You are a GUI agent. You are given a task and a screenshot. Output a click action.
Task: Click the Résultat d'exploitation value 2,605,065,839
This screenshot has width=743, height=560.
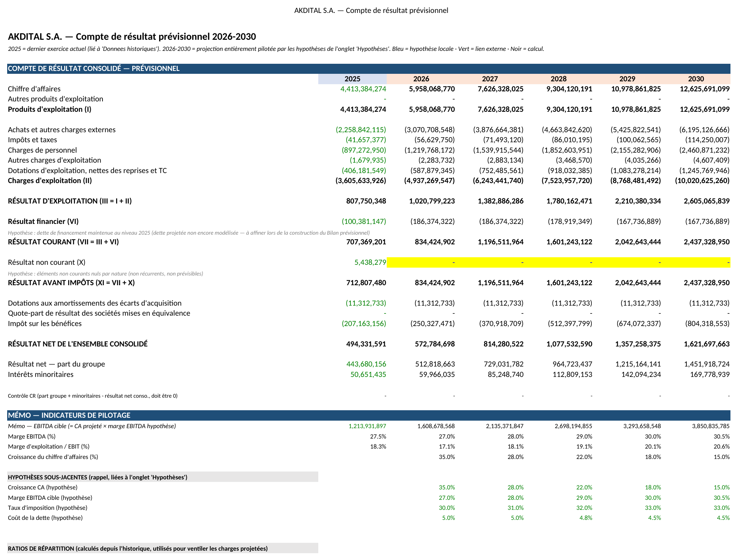click(706, 201)
